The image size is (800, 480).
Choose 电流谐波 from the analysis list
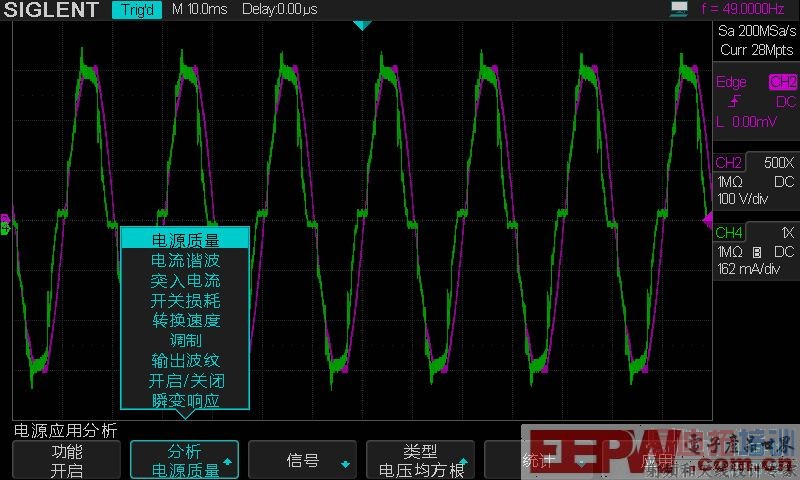click(185, 260)
